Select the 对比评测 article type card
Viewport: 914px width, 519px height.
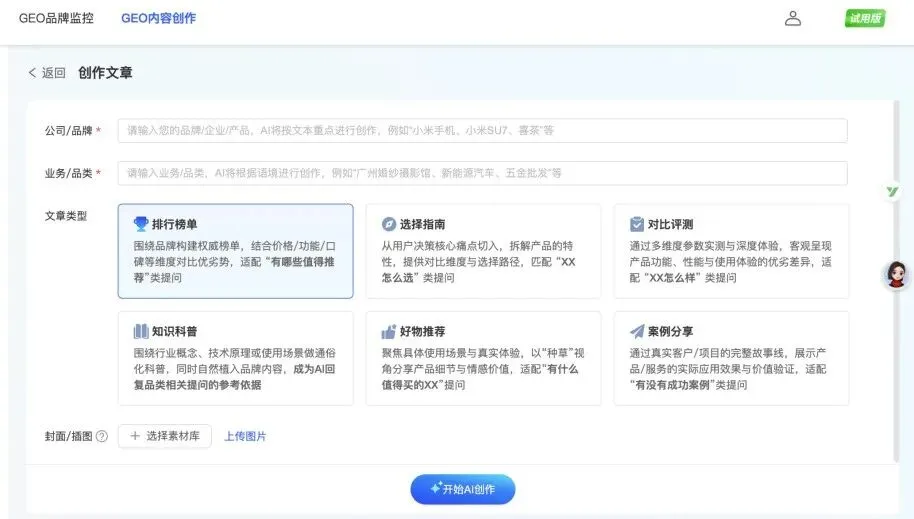coord(731,251)
